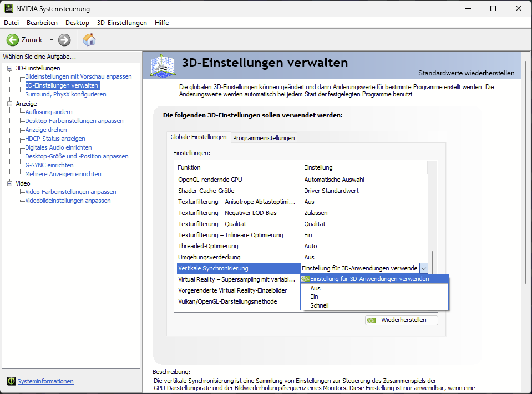Switch to the Globale Einstellungen tab

[x=199, y=137]
